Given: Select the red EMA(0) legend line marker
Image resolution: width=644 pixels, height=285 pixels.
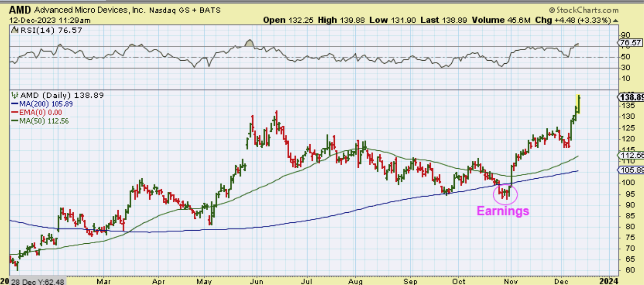Looking at the screenshot, I should [15, 113].
